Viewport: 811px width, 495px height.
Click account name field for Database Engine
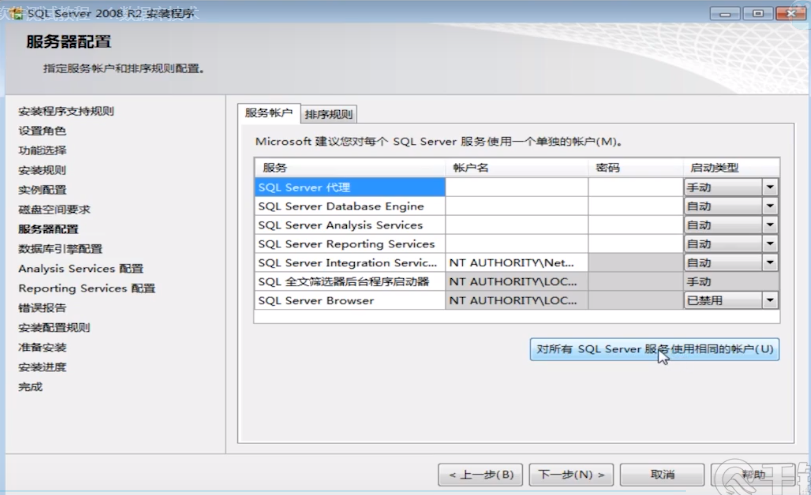516,206
